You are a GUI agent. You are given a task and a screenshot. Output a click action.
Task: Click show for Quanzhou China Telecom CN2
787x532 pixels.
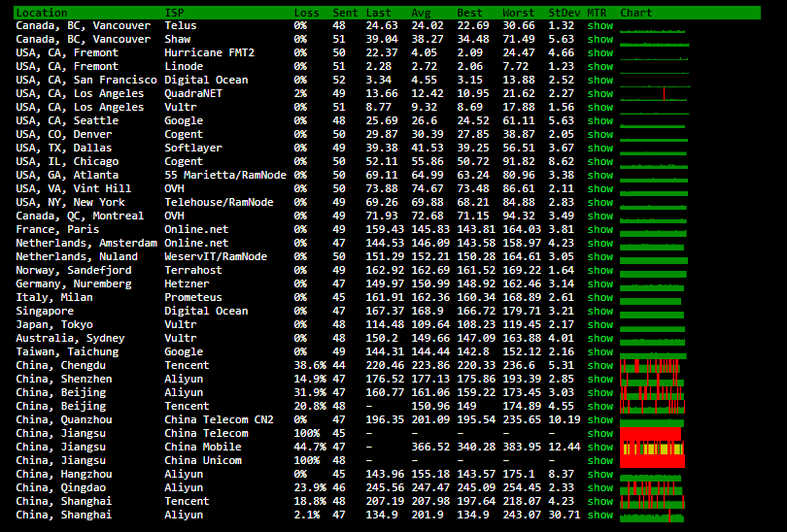point(600,419)
